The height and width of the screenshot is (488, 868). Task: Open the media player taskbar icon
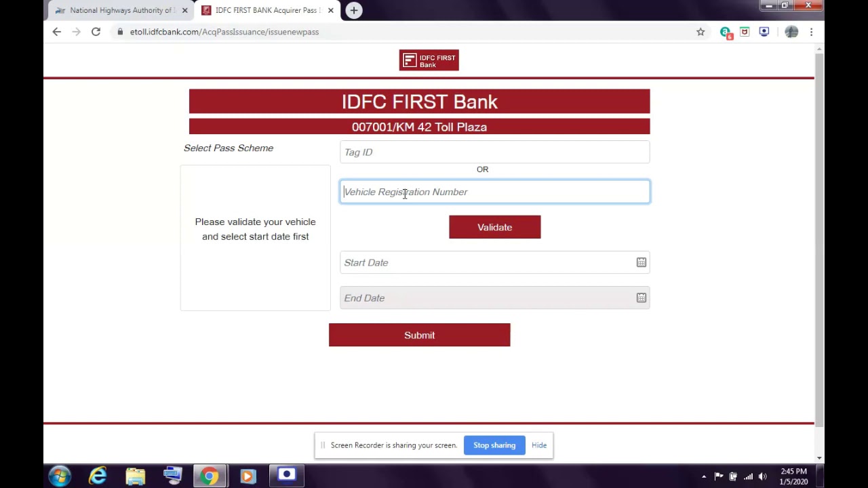[248, 476]
